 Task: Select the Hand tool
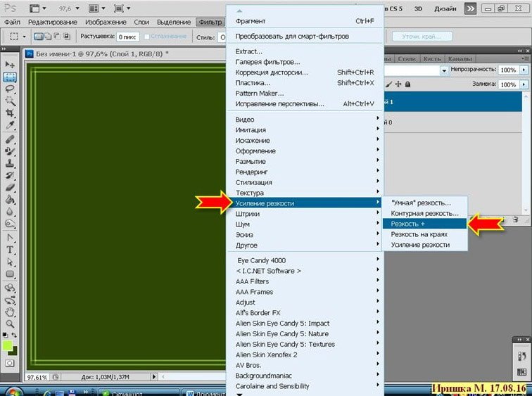pyautogui.click(x=11, y=312)
